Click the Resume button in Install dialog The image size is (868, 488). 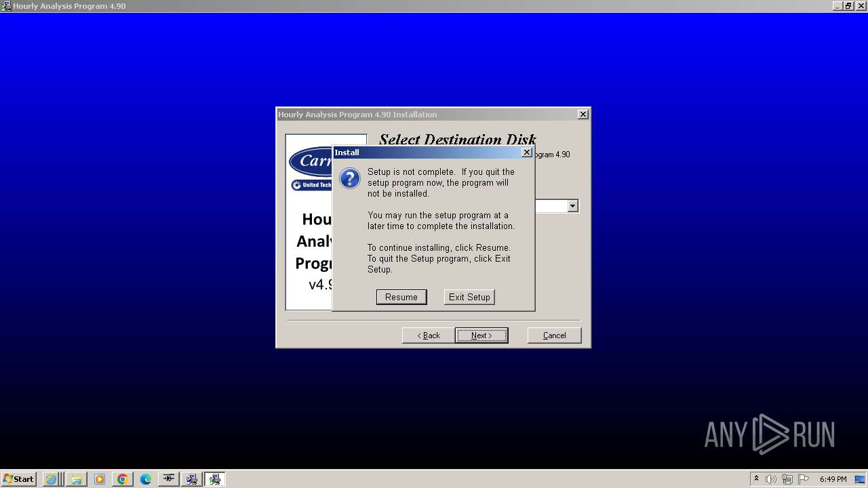pyautogui.click(x=401, y=297)
